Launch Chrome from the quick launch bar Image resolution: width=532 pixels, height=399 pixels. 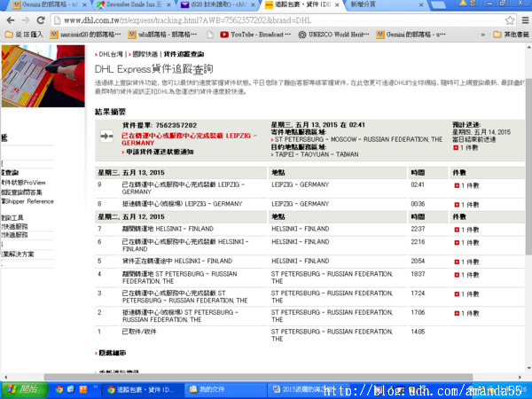coord(59,389)
